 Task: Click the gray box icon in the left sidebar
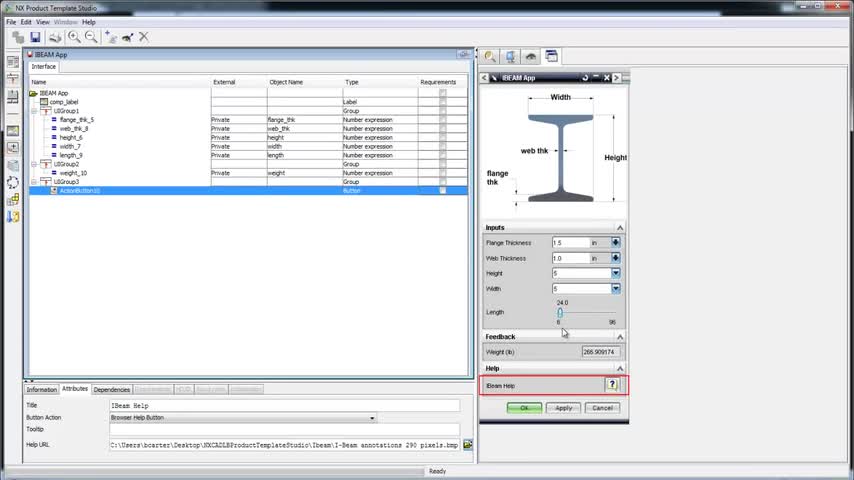(x=13, y=165)
